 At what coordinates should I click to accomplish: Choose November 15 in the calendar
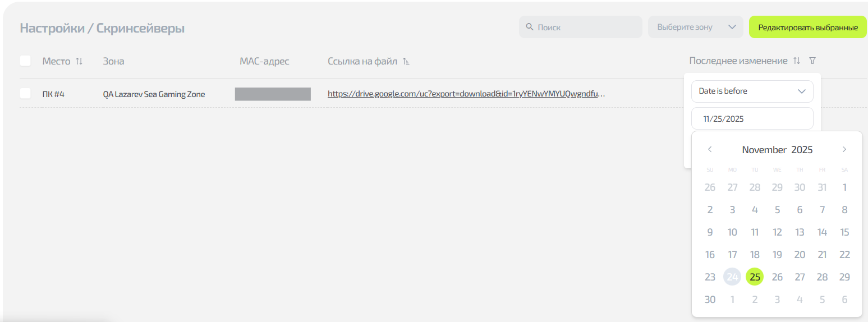[x=844, y=232]
